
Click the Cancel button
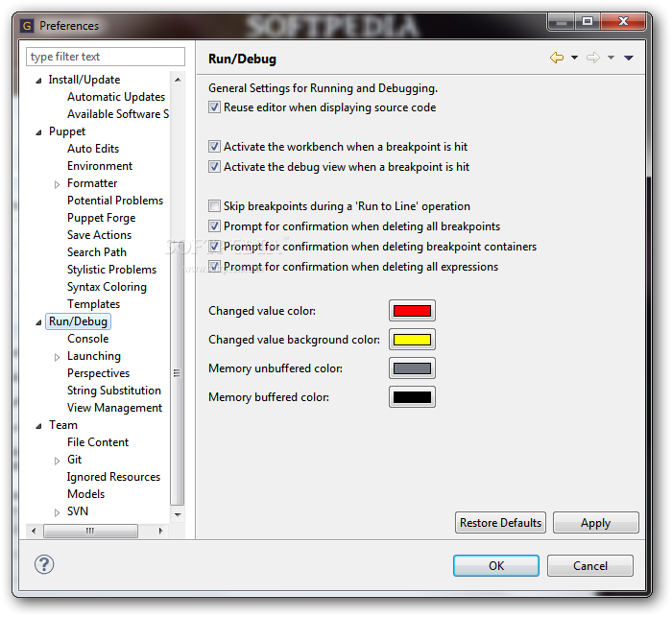590,565
